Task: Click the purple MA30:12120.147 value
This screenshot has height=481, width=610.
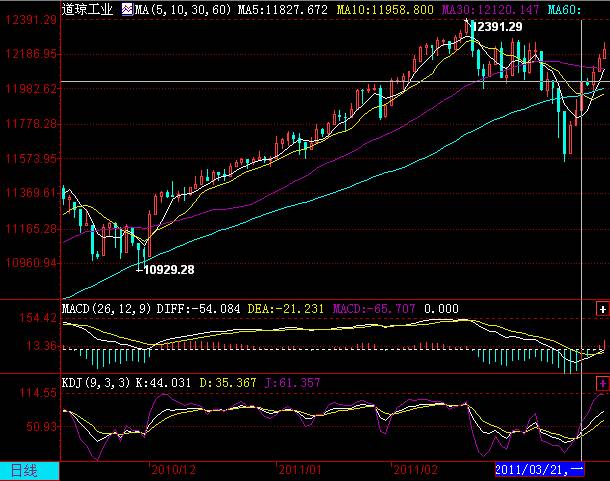Action: point(491,9)
